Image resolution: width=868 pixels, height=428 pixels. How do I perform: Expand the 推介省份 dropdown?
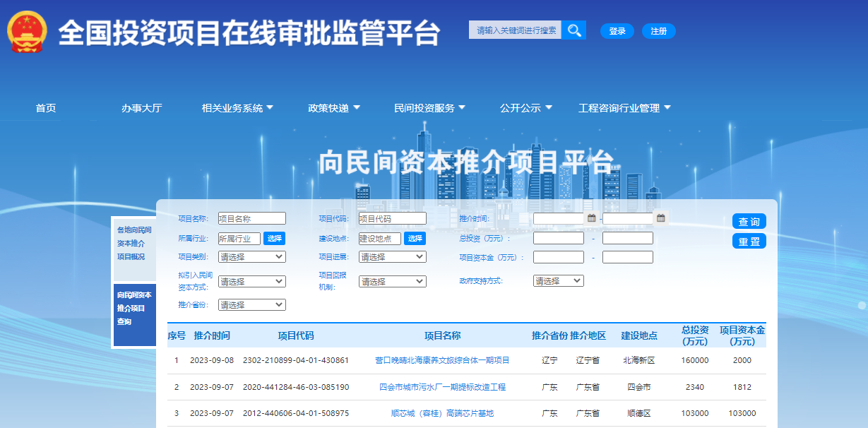click(251, 305)
